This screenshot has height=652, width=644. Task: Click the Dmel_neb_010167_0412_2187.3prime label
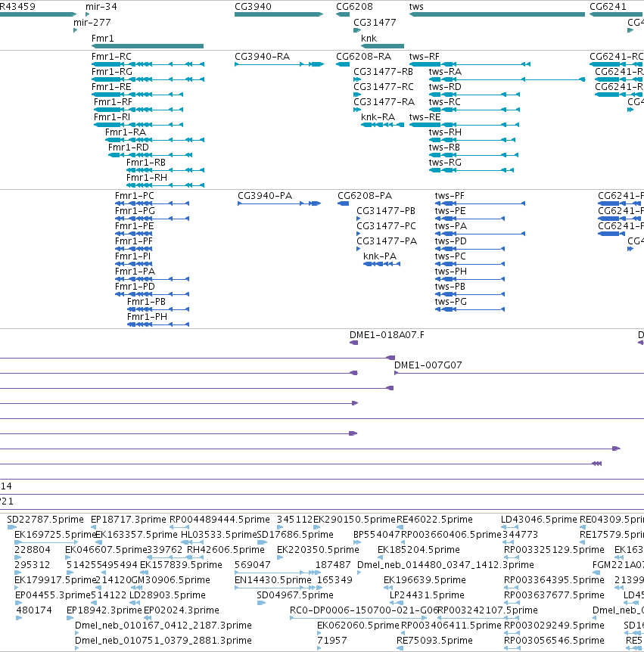[x=163, y=626]
